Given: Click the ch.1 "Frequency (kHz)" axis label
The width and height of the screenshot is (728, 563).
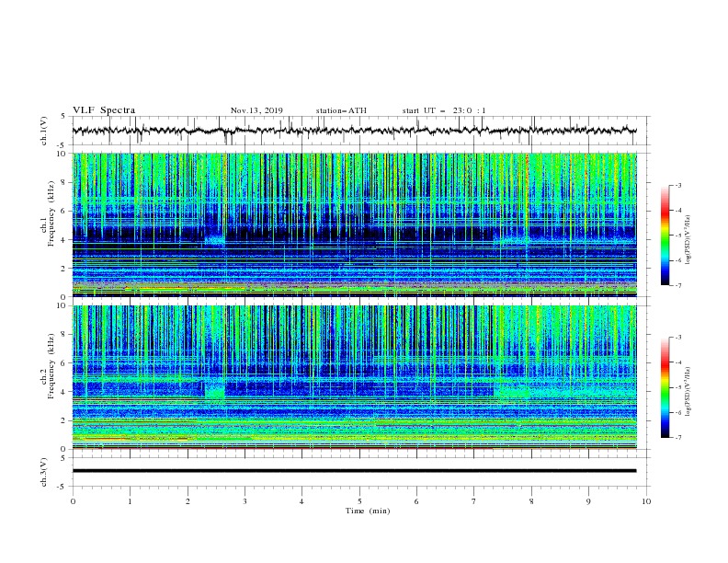Looking at the screenshot, I should point(51,214).
